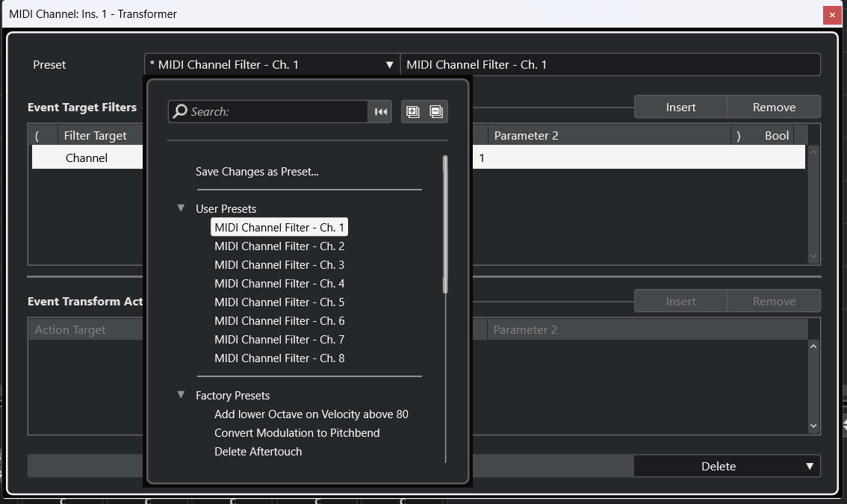Click the magnifying glass search icon
The width and height of the screenshot is (847, 504).
click(179, 111)
